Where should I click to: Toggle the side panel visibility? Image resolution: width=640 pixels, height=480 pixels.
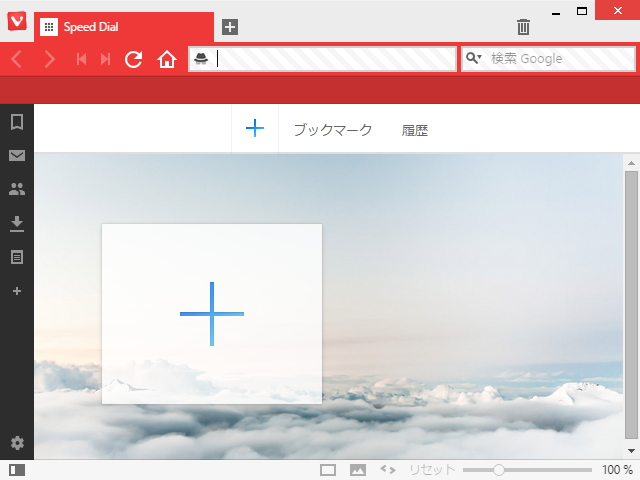click(17, 470)
